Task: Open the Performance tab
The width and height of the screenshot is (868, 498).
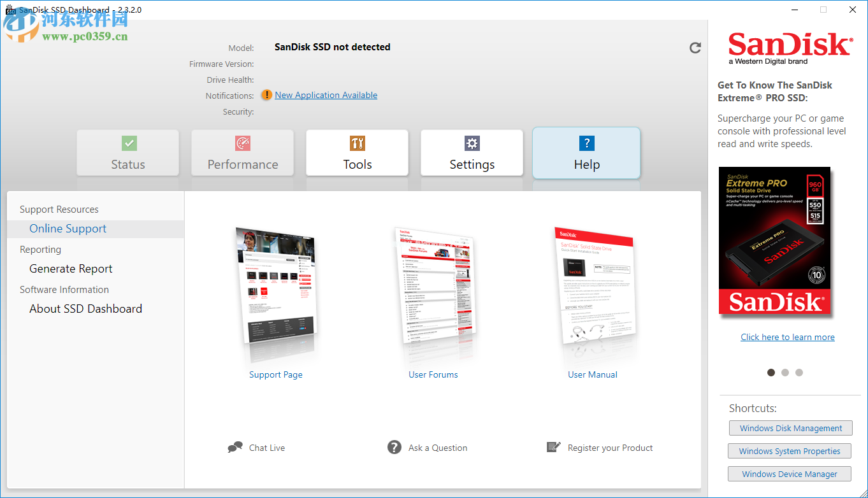Action: tap(243, 153)
